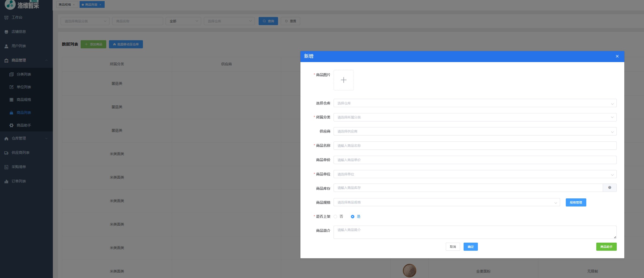The image size is (644, 278).
Task: Open 商品助手 menu item
Action: (x=26, y=125)
